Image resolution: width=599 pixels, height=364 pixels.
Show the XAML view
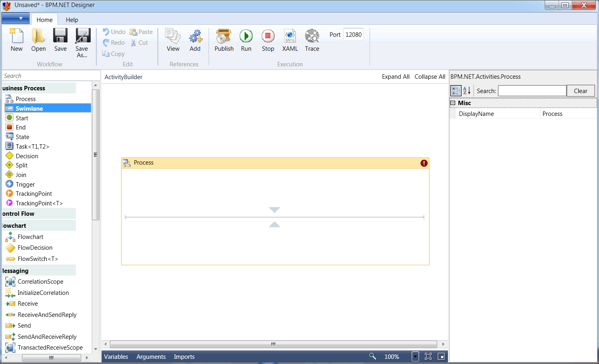click(290, 40)
